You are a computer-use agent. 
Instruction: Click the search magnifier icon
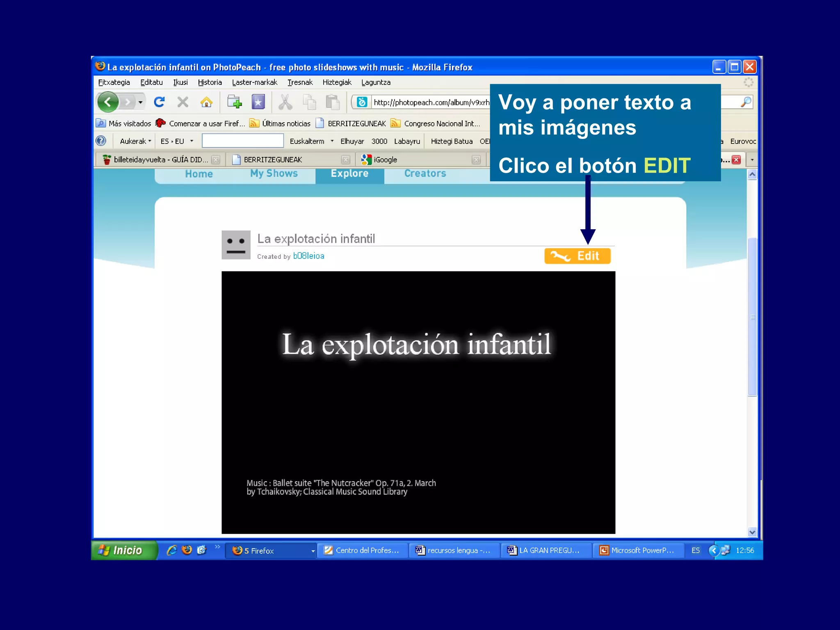point(746,102)
